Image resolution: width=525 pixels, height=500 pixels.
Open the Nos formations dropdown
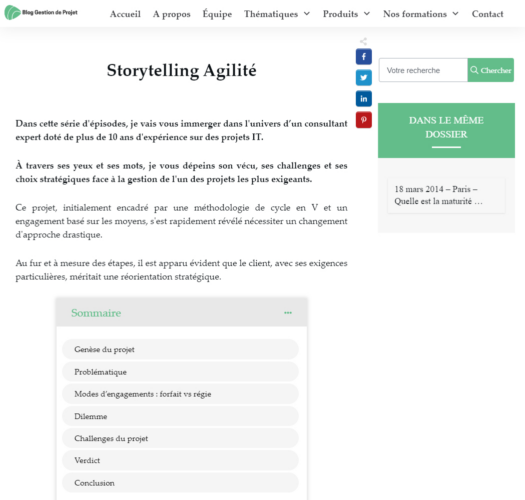pos(421,14)
